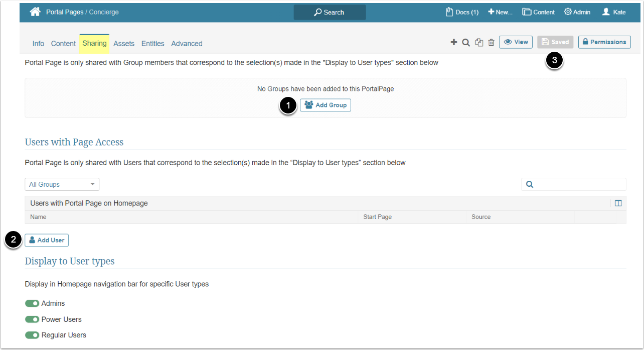
Task: Click the column chooser icon in the table header
Action: pyautogui.click(x=618, y=203)
